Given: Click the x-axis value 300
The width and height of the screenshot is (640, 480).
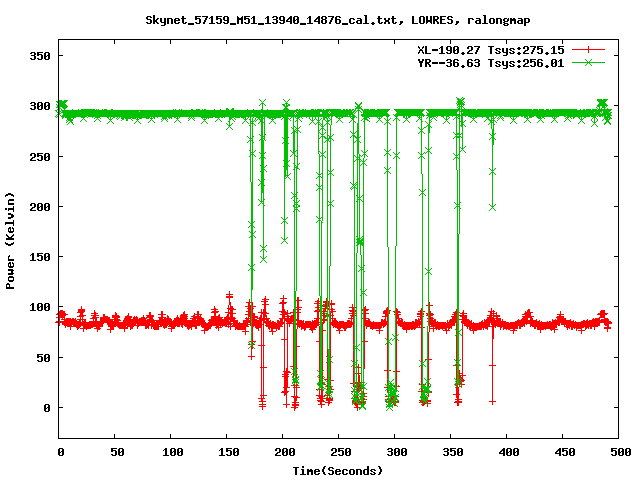Looking at the screenshot, I should pos(397,452).
